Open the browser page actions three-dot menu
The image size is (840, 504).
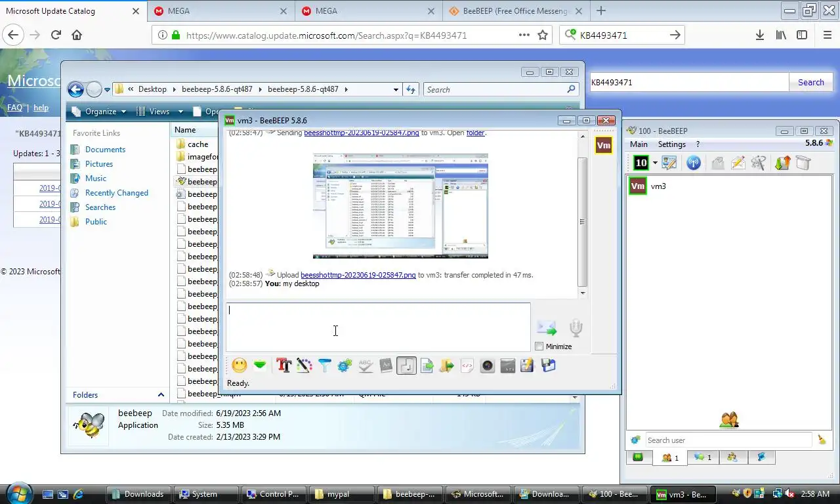click(524, 35)
